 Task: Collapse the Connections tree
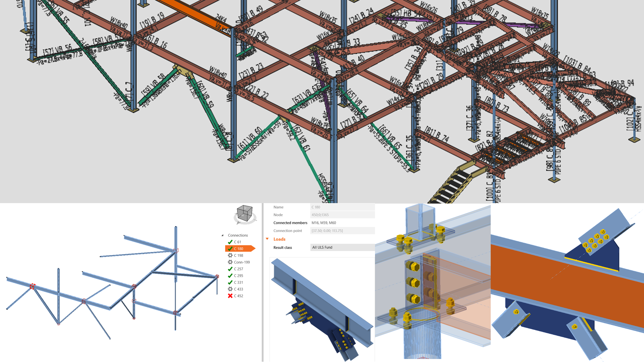point(222,235)
